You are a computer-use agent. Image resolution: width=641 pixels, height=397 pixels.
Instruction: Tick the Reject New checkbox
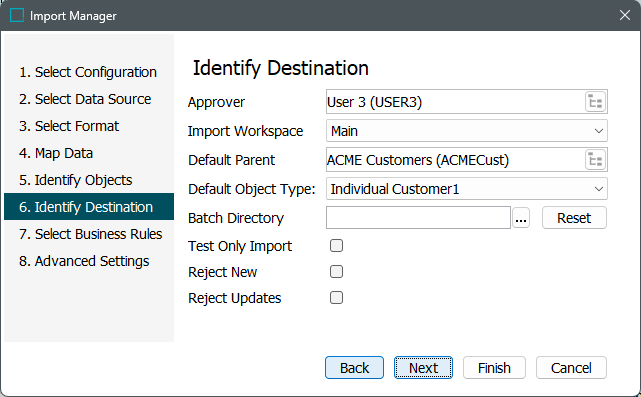tap(336, 272)
